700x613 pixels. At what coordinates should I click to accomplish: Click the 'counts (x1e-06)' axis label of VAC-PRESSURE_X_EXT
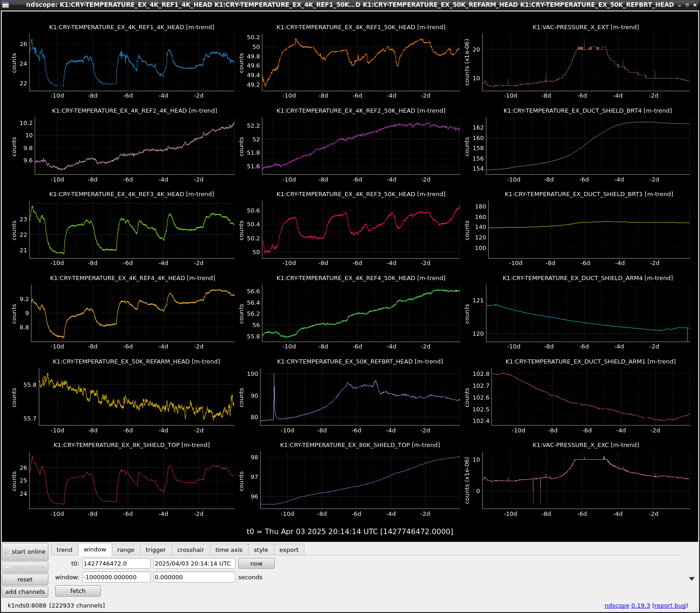(x=467, y=62)
